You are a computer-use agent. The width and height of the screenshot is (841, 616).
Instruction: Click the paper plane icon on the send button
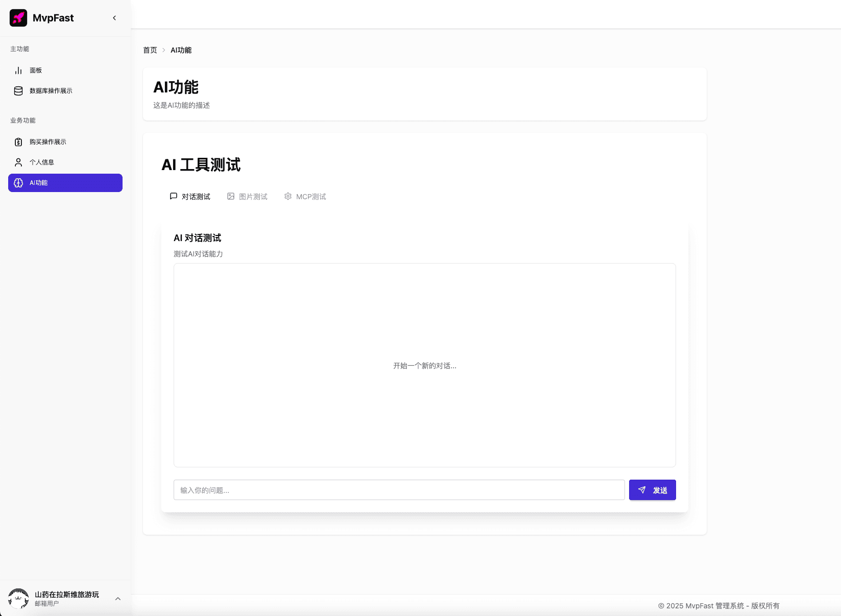pyautogui.click(x=642, y=490)
